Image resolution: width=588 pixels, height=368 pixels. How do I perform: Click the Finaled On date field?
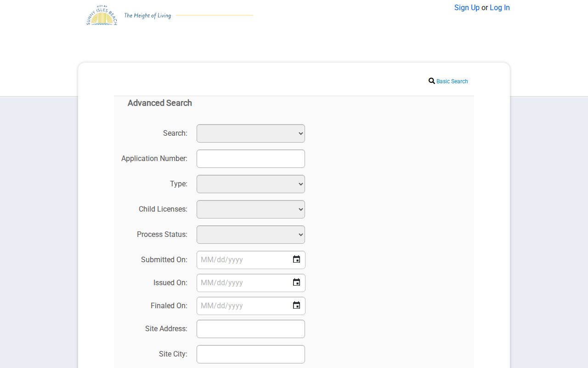[x=251, y=306]
